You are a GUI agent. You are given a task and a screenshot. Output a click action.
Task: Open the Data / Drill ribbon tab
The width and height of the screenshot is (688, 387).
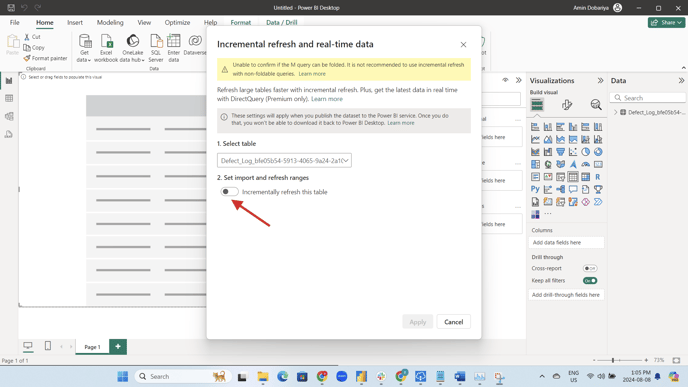(x=281, y=22)
